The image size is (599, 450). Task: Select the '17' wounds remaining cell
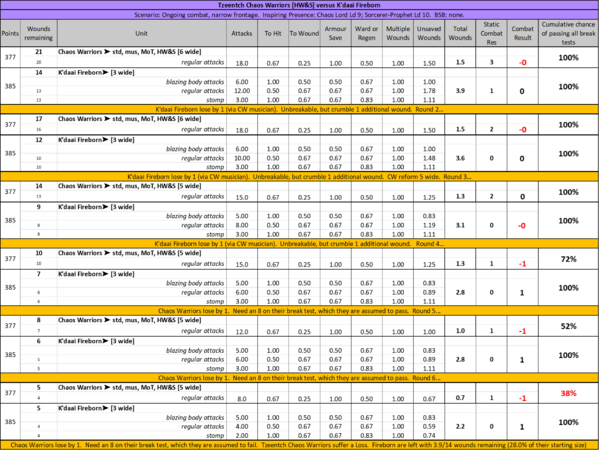[39, 119]
